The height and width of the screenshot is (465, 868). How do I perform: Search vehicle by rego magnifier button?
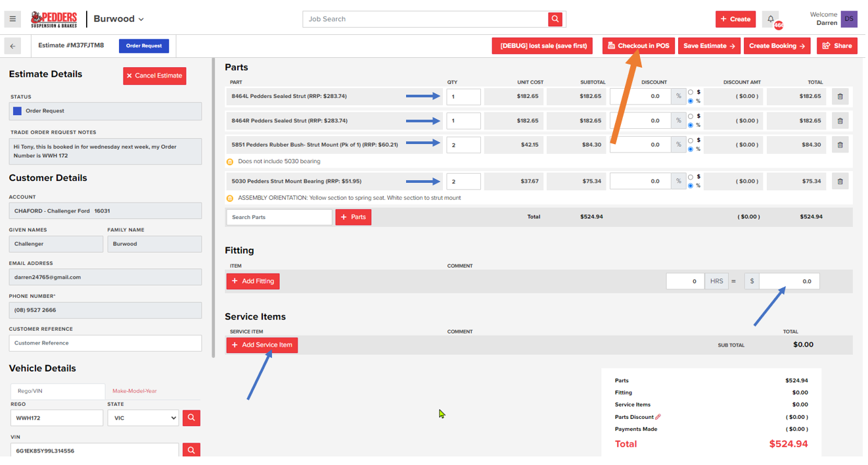(191, 418)
